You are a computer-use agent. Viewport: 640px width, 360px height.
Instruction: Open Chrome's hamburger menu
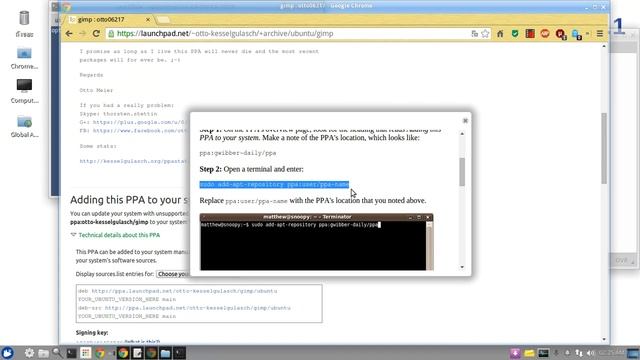coord(600,34)
